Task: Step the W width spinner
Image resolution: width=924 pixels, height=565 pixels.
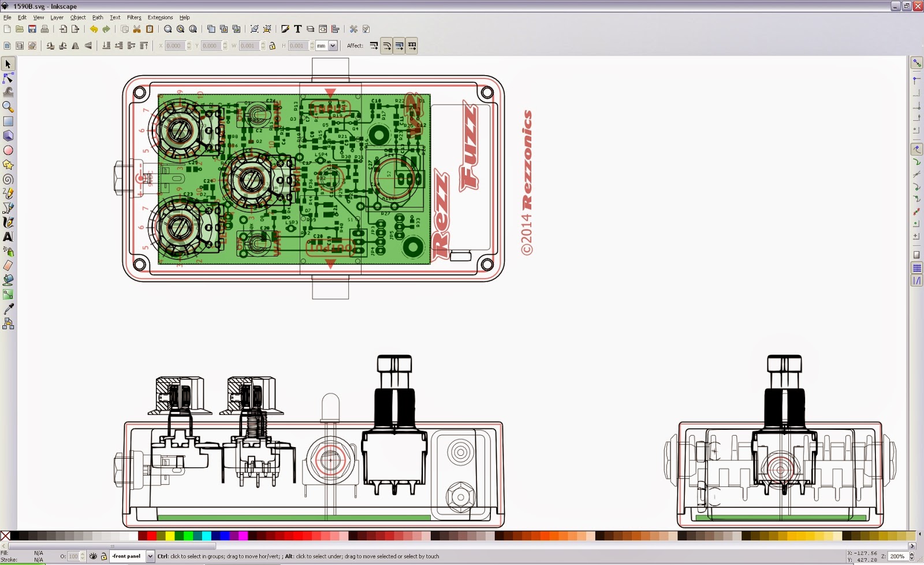Action: point(263,46)
